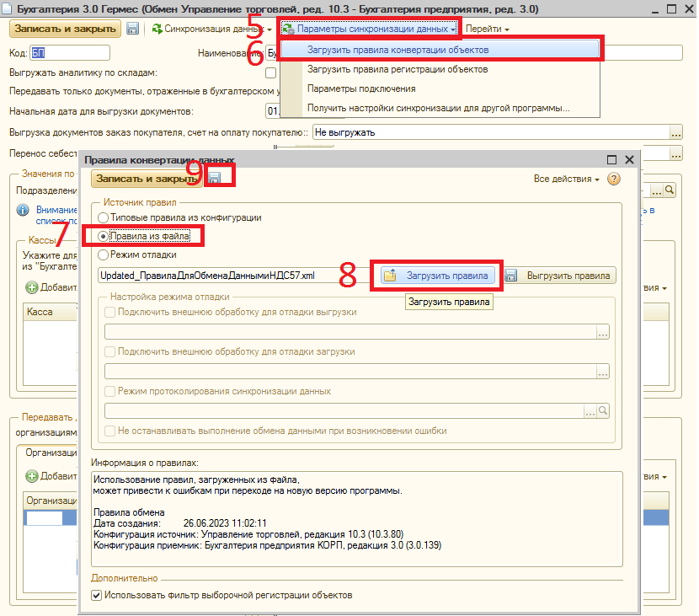
Task: Click the green plus icon in the Организации section
Action: coord(32,476)
